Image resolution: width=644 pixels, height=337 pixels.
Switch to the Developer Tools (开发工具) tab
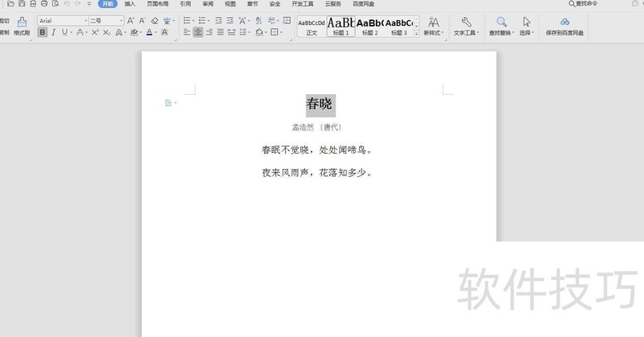pyautogui.click(x=303, y=4)
